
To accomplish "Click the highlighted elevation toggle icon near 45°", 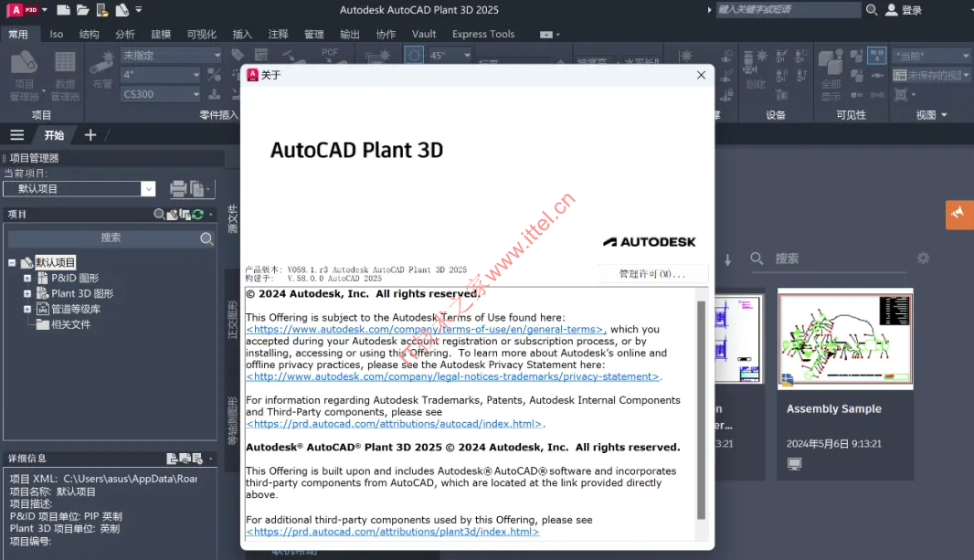I will [x=414, y=55].
